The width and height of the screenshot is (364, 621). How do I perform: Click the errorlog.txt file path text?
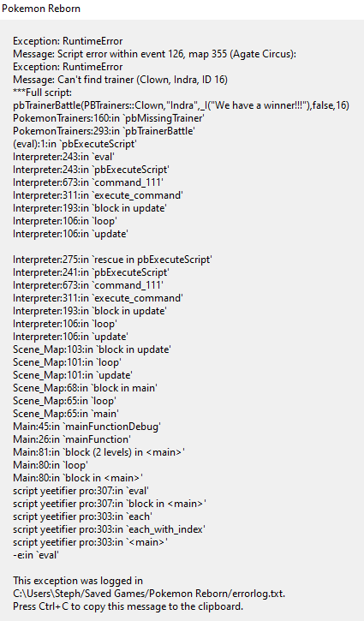tap(149, 594)
